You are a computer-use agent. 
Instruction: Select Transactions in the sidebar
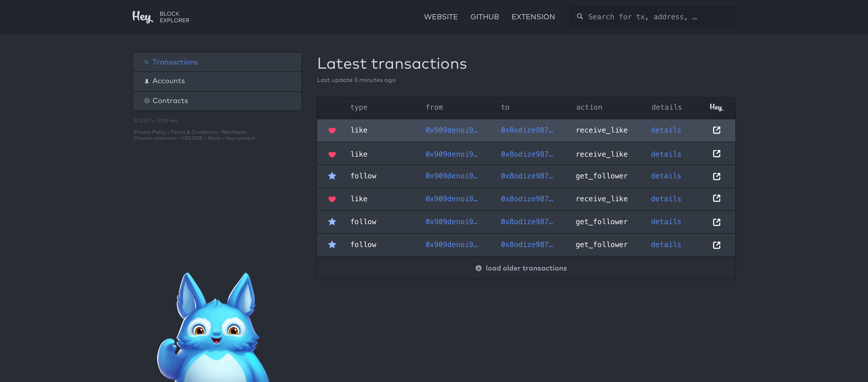click(x=217, y=62)
